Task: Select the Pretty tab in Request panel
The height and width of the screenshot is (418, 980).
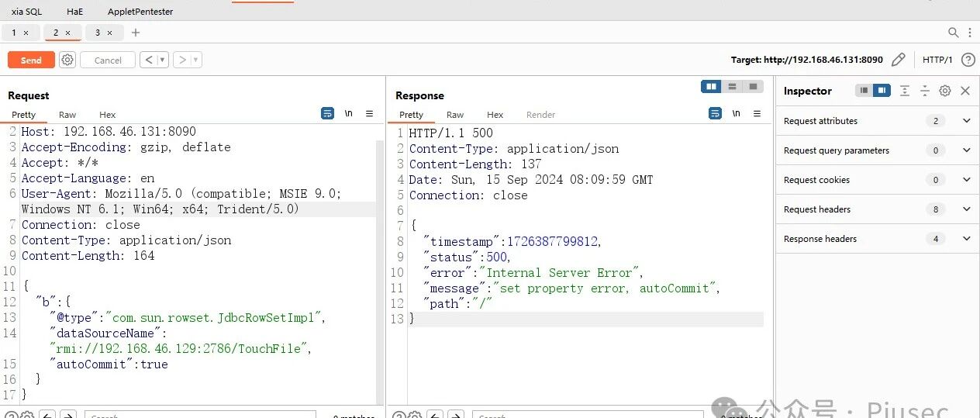Action: (23, 115)
